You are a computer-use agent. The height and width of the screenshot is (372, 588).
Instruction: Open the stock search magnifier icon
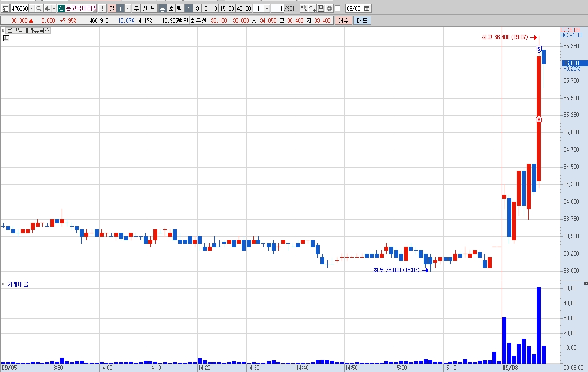coord(39,8)
